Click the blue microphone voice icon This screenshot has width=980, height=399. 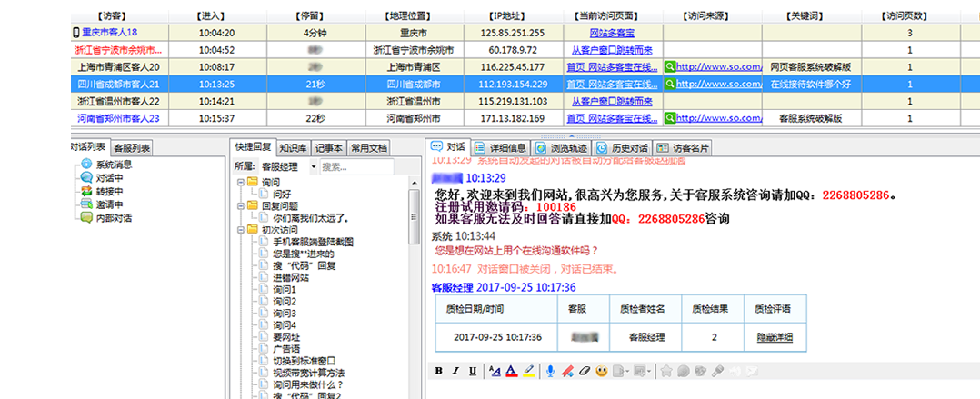click(551, 371)
